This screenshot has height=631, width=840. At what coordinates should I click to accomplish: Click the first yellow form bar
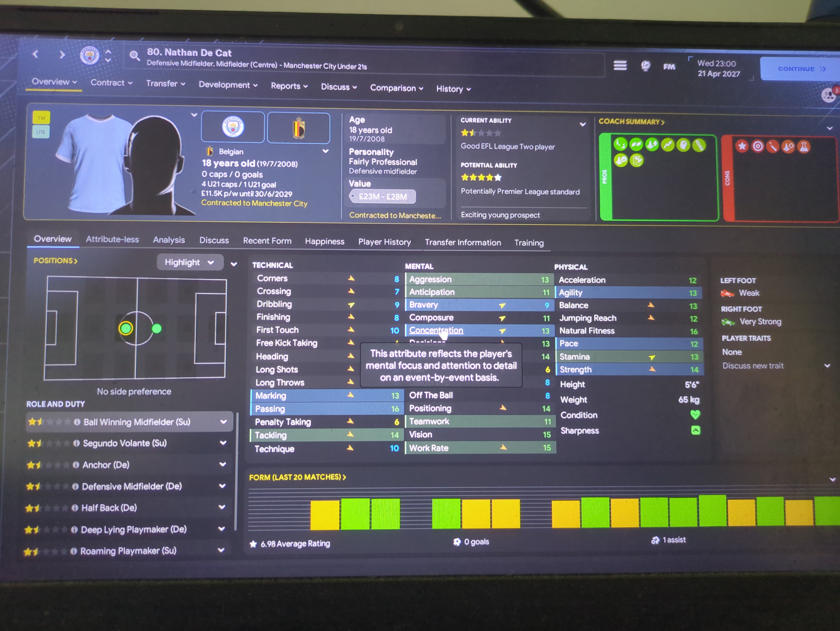coord(325,515)
